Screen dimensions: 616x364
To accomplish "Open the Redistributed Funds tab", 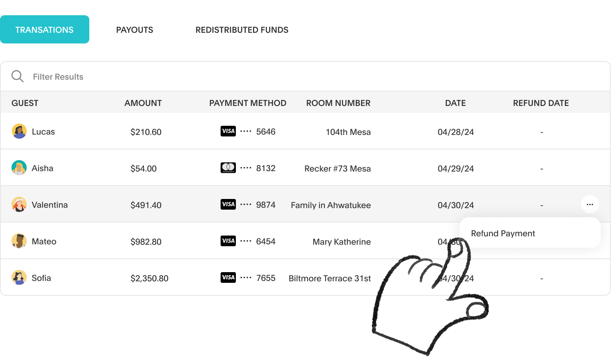I will [242, 30].
